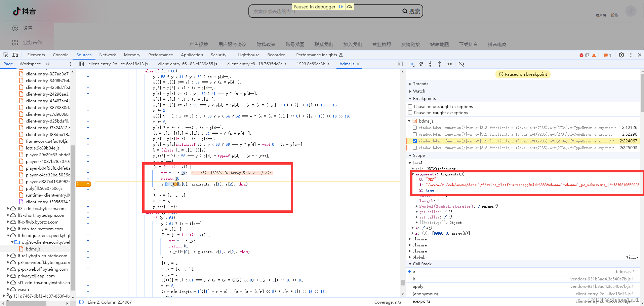Viewport: 644px width, 306px height.
Task: Toggle device toolbar emulation icon
Action: click(15, 55)
